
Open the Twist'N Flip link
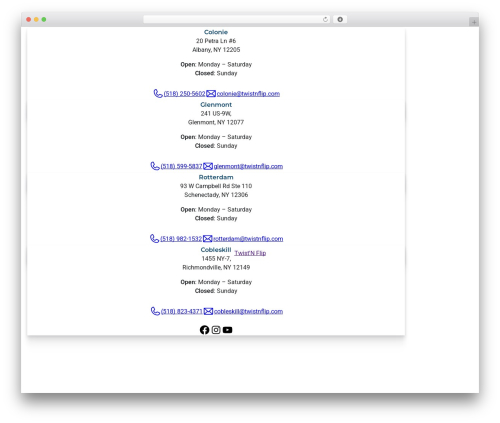pyautogui.click(x=250, y=253)
